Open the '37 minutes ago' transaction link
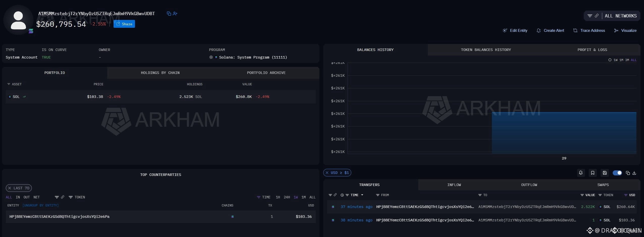This screenshot has width=644, height=237. 356,207
